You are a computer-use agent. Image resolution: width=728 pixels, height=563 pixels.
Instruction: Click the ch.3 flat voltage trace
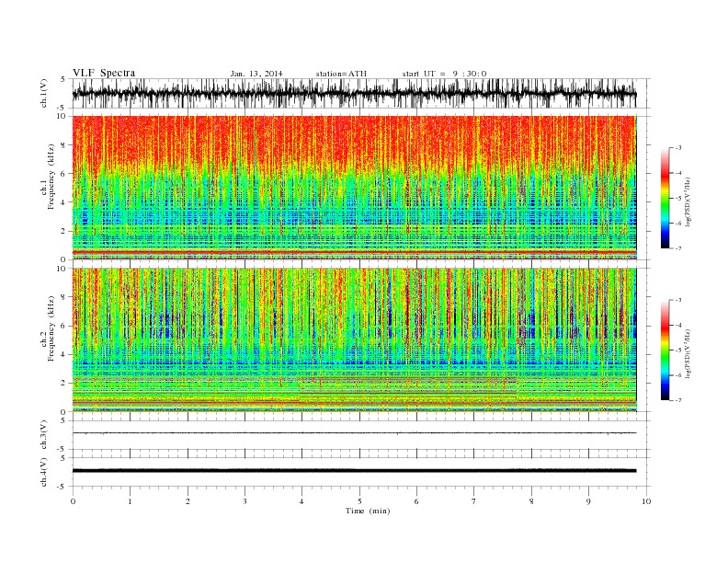click(x=354, y=433)
